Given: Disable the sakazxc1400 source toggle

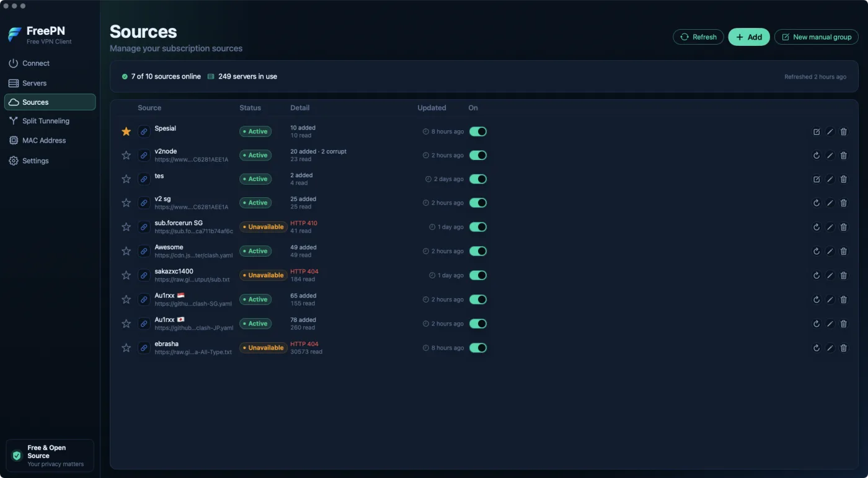Looking at the screenshot, I should click(x=478, y=275).
